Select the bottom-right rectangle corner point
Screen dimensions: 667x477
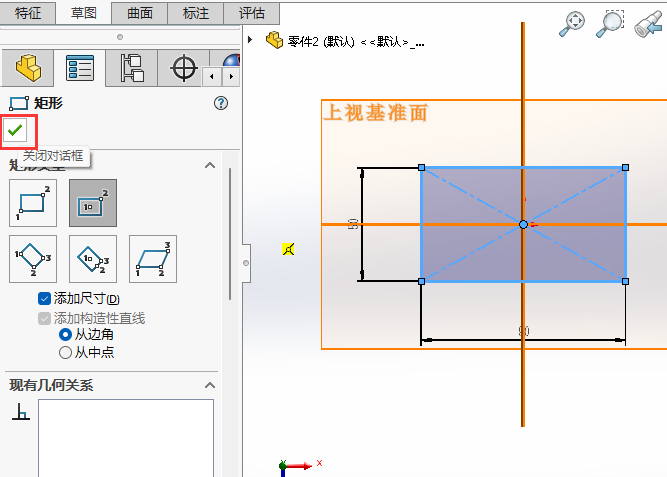pos(625,281)
